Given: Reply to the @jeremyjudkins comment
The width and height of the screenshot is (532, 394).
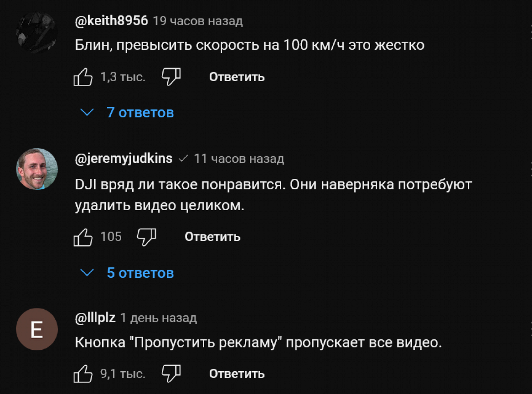Looking at the screenshot, I should 212,237.
